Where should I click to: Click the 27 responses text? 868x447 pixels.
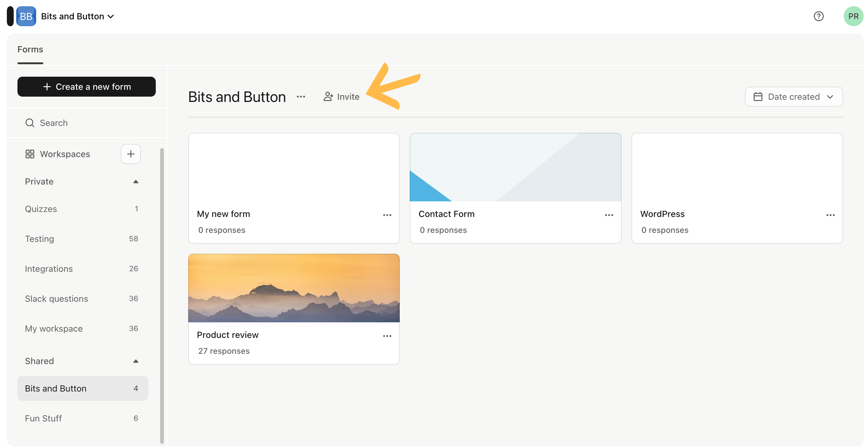click(x=224, y=351)
